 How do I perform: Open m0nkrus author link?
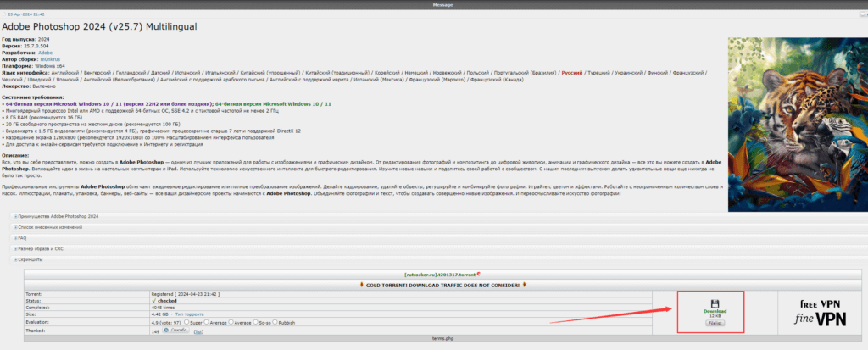pos(52,59)
